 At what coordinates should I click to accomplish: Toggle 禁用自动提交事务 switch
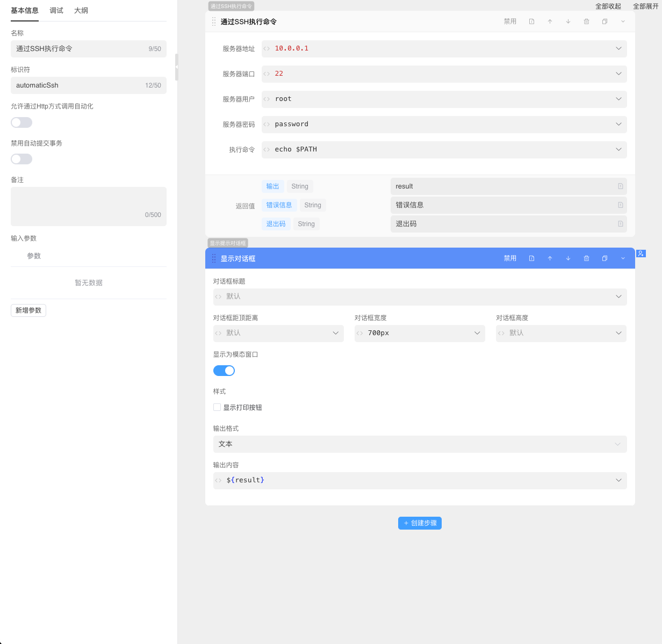point(21,159)
